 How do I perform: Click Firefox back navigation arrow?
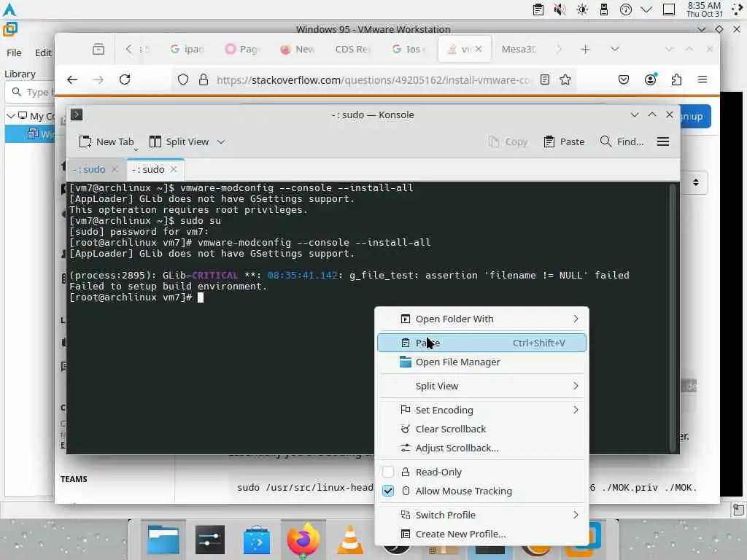(x=72, y=79)
